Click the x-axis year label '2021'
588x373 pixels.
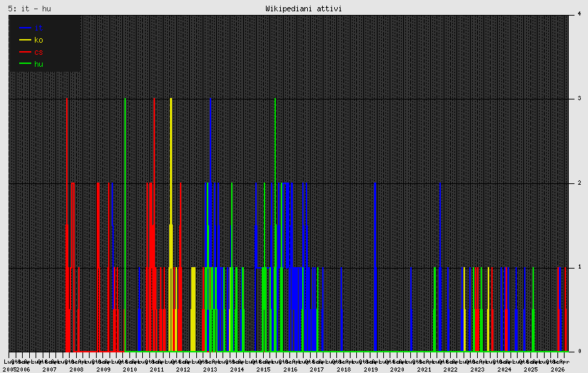click(x=424, y=369)
